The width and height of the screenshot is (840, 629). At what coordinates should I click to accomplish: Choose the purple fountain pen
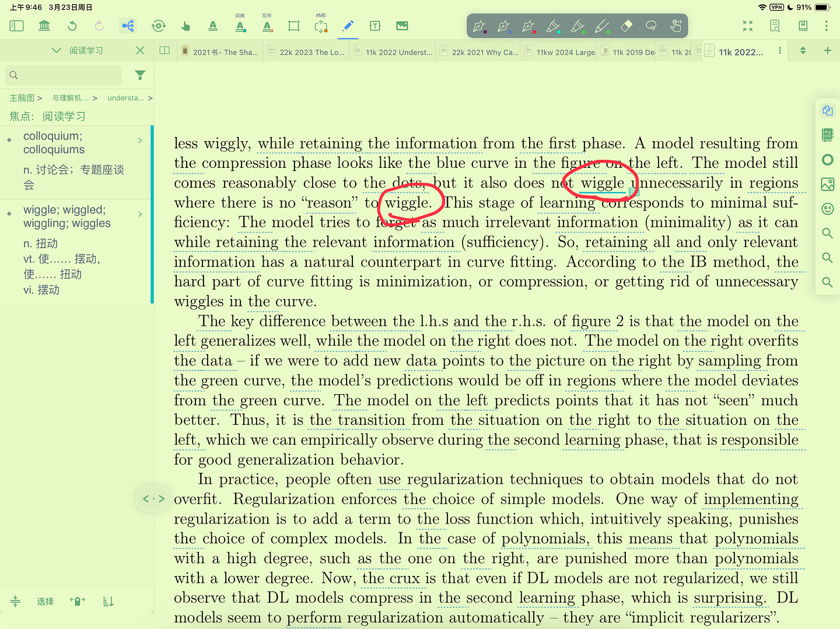pos(480,26)
